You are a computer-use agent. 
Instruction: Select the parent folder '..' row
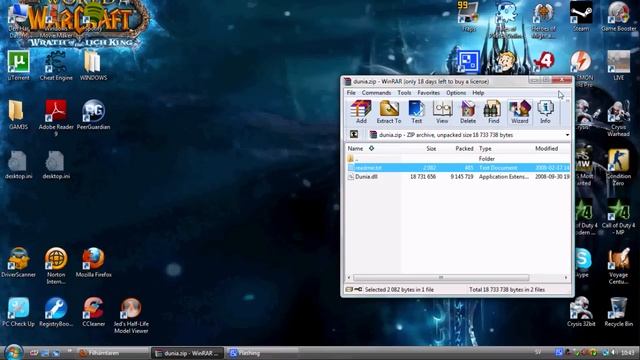pos(458,158)
